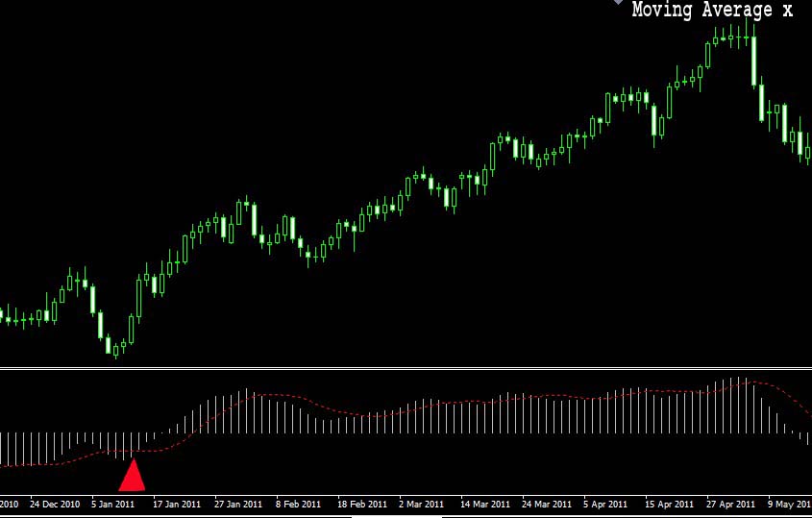812x518 pixels.
Task: Click the "15 Apr 2011" date label
Action: 669,504
